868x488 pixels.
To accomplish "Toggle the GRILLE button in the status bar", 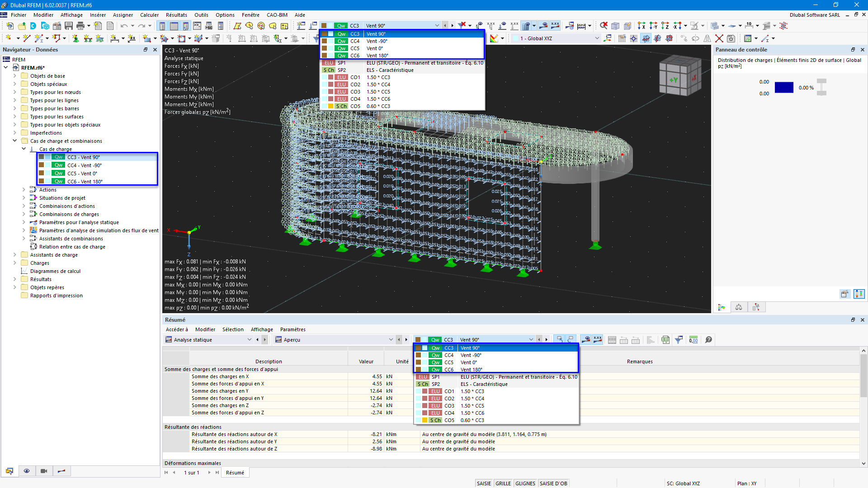I will [503, 483].
